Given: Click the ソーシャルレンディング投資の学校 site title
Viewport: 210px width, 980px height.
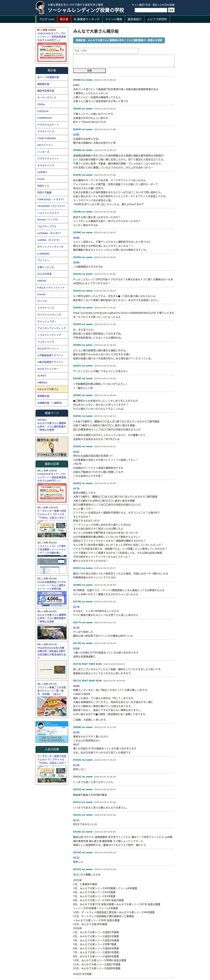Looking at the screenshot, I should pyautogui.click(x=86, y=10).
